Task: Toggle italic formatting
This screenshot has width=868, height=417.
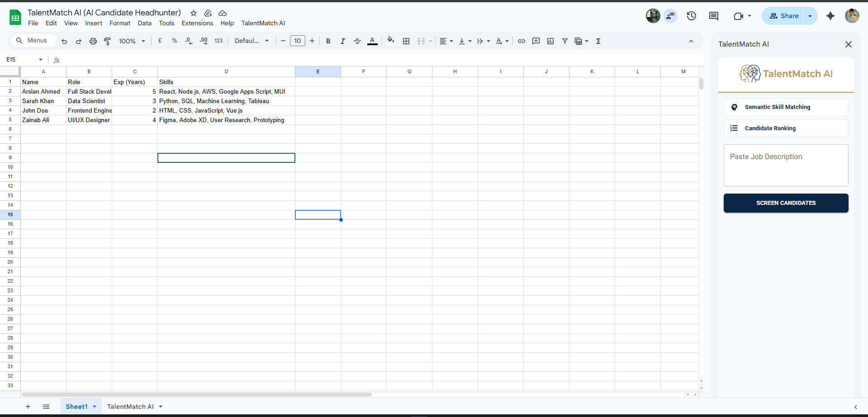Action: (343, 41)
